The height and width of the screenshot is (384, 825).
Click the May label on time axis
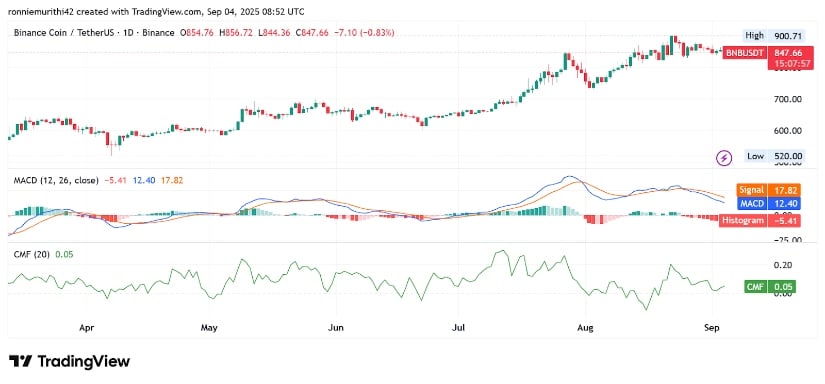[209, 328]
